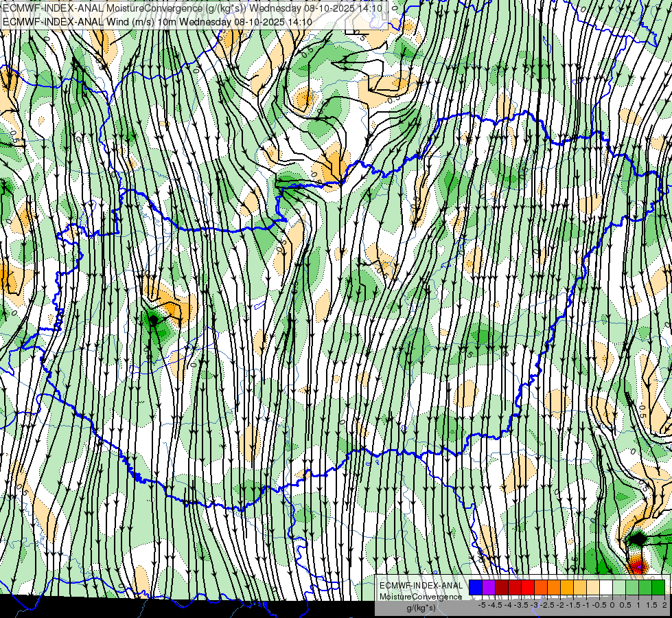Click the legend unit g/(kg*s)
This screenshot has height=618, width=672.
coord(421,608)
